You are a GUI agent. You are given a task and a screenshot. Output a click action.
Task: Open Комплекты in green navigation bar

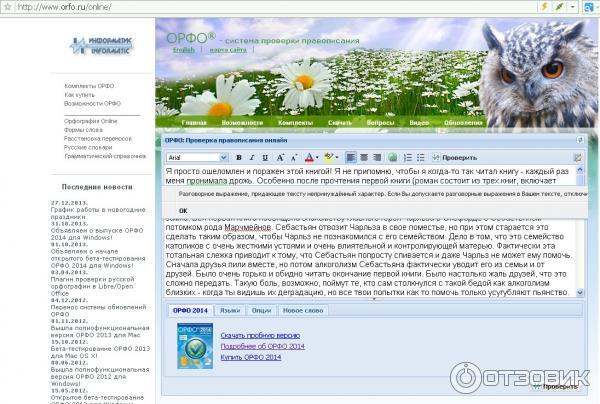coord(295,122)
